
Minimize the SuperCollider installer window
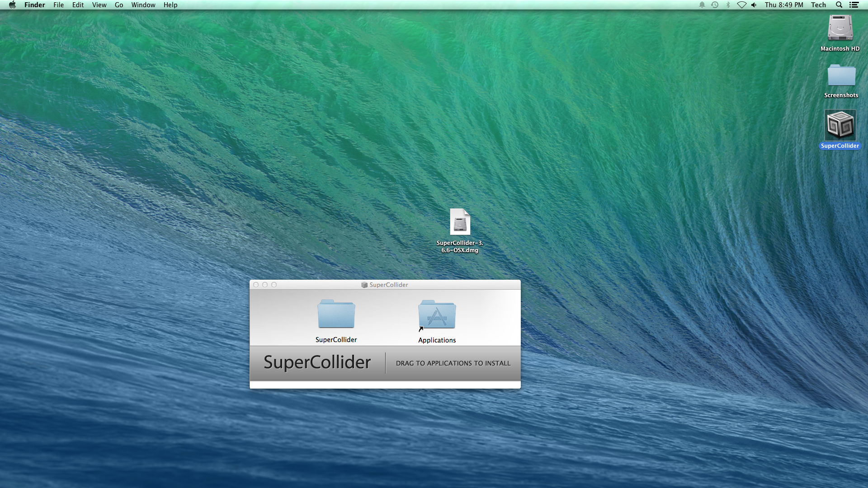(265, 285)
